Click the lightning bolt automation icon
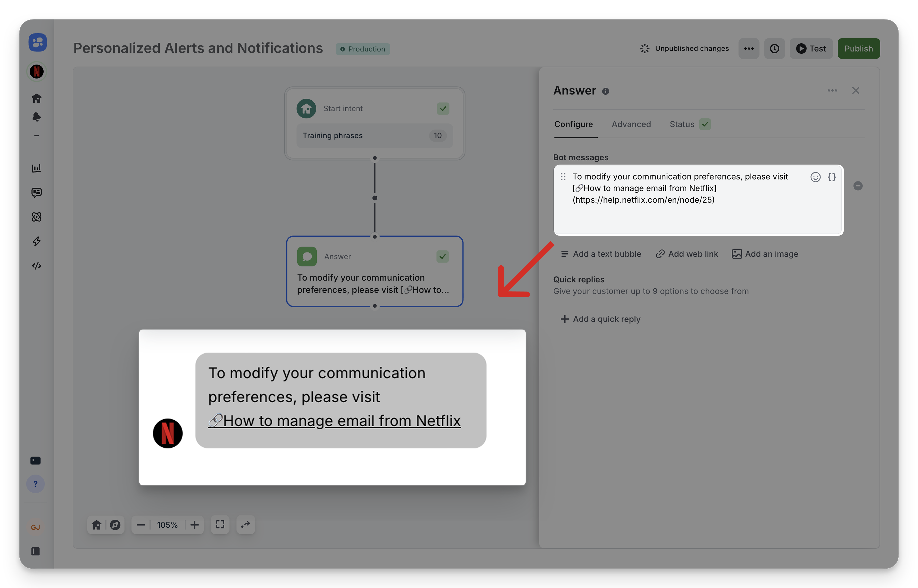 (37, 241)
